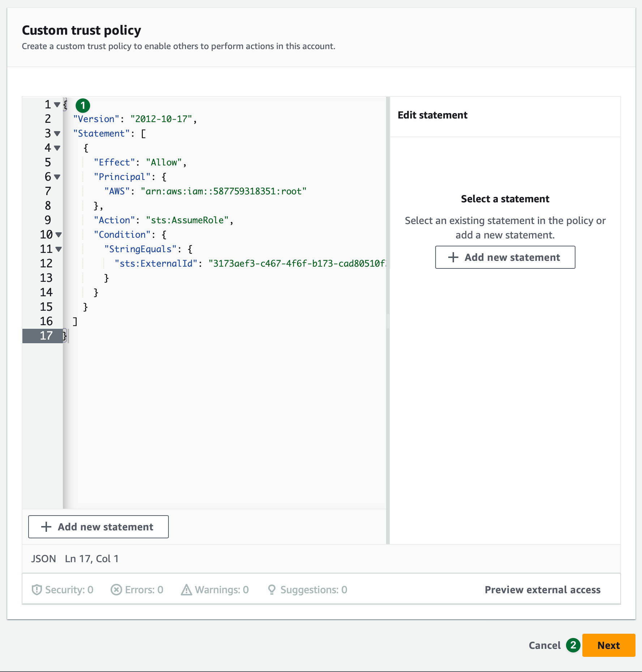Click plus icon in right panel button
This screenshot has height=672, width=642.
tap(453, 257)
